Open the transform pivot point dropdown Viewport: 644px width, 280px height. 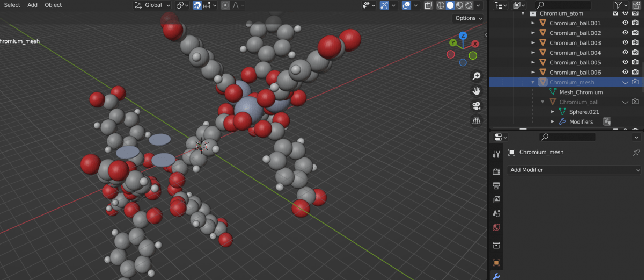pos(182,5)
